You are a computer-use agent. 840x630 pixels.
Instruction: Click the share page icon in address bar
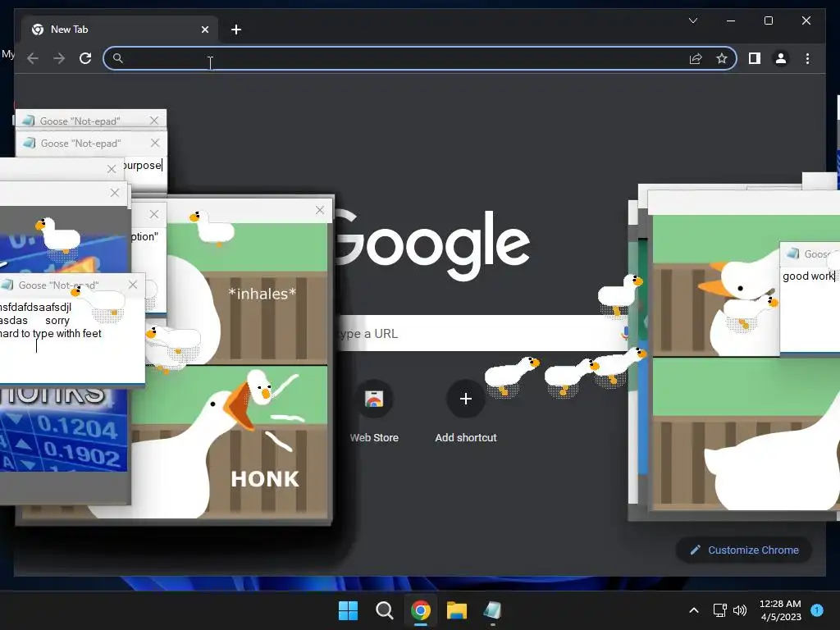[696, 58]
